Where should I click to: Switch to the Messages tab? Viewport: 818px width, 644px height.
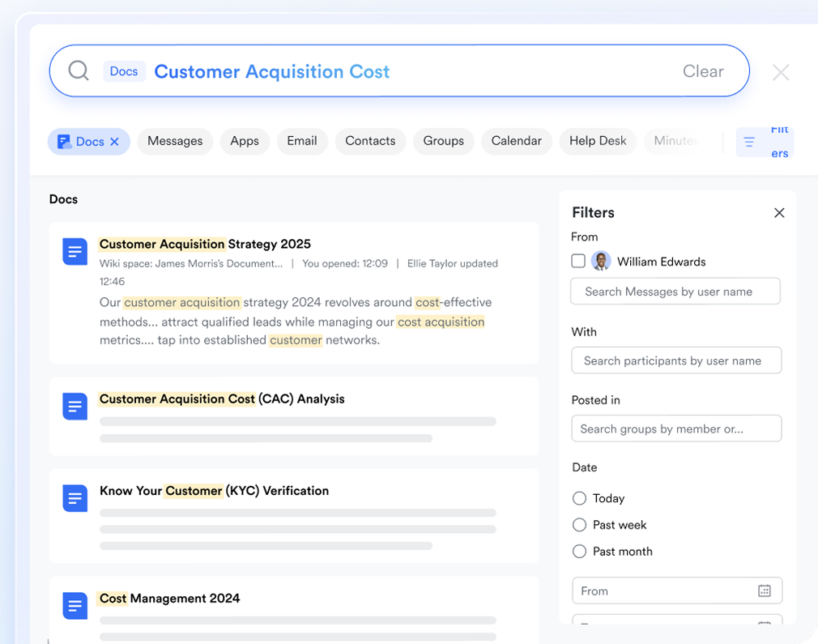coord(175,141)
